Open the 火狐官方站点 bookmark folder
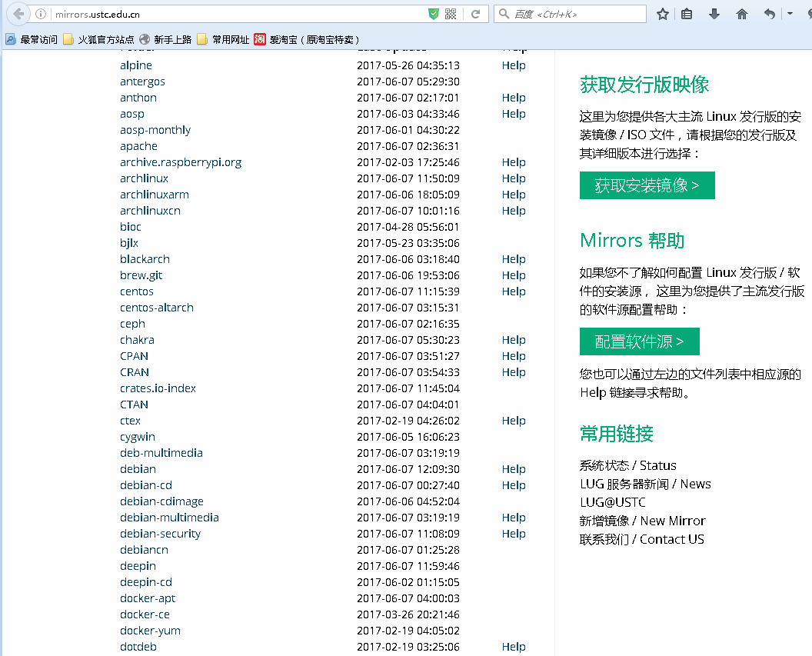 pyautogui.click(x=98, y=39)
